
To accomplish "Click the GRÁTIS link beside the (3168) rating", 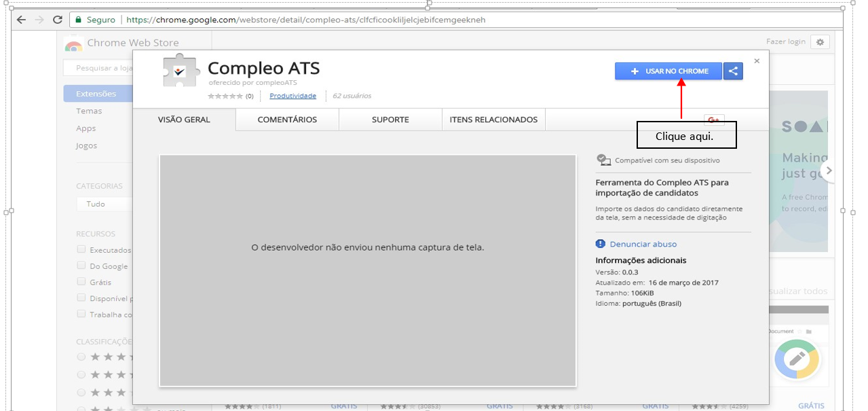I will click(x=656, y=406).
